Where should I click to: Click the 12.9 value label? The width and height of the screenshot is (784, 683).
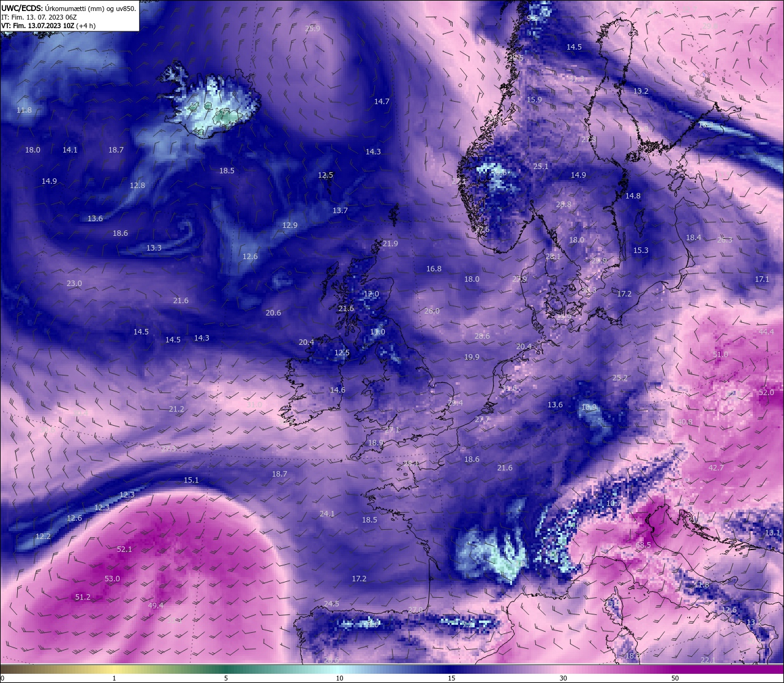[x=290, y=225]
